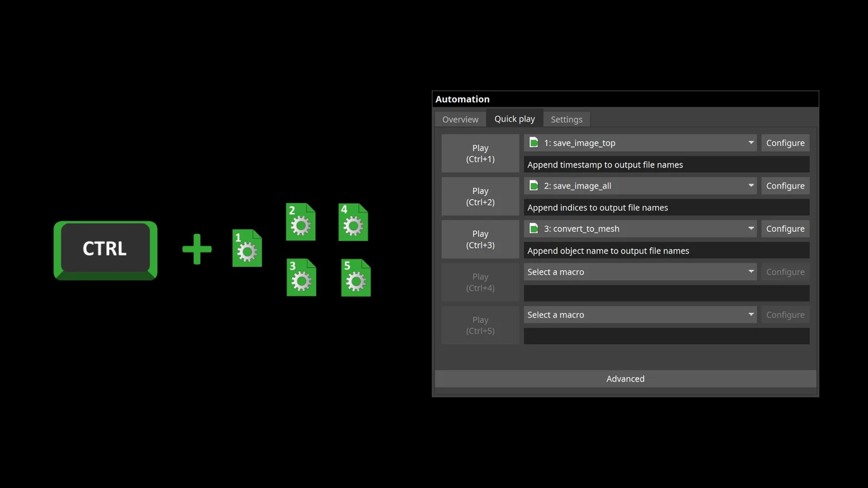Click the macro icon beside save_image_top
Screen dimensions: 868x488
(x=533, y=143)
